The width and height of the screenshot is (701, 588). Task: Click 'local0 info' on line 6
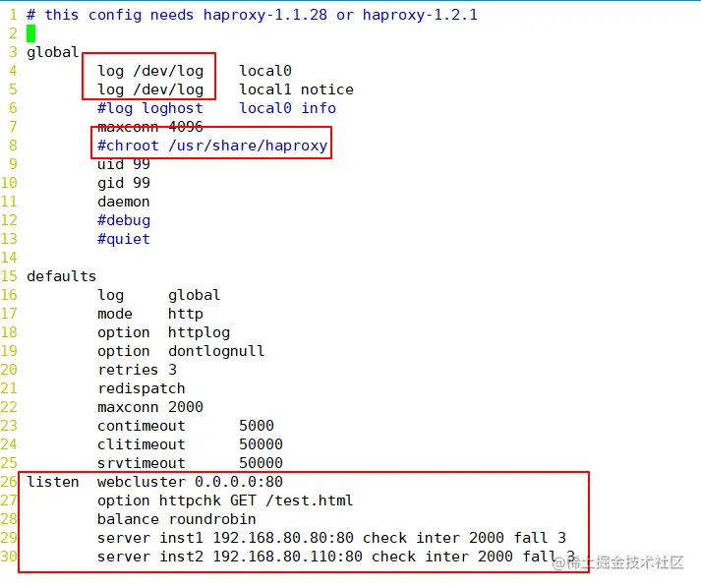[x=287, y=108]
